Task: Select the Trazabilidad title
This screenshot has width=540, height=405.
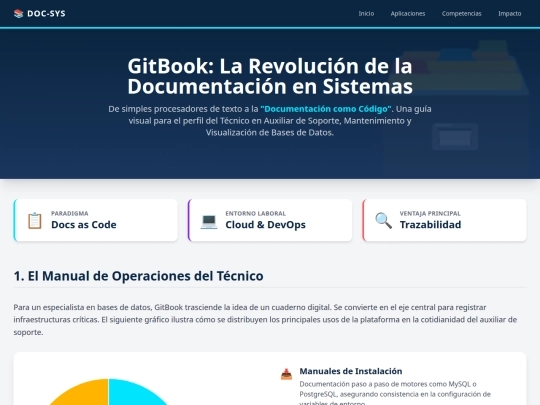Action: click(x=430, y=225)
